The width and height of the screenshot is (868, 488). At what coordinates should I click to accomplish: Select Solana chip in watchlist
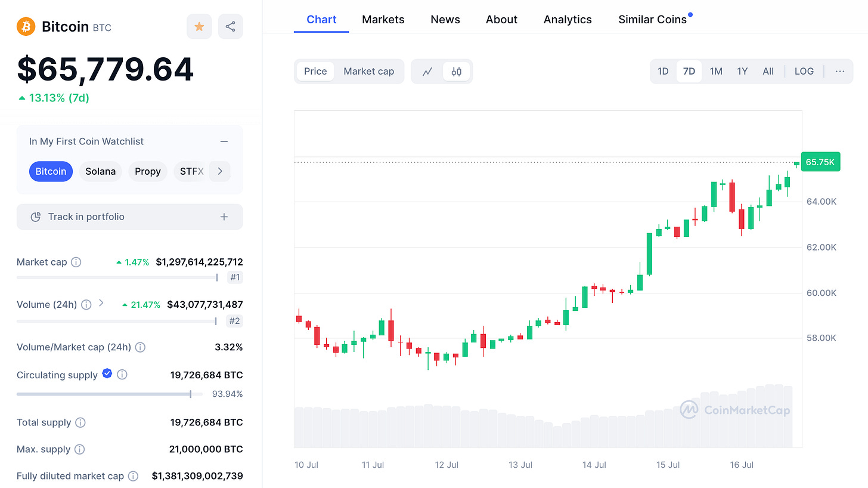tap(100, 171)
